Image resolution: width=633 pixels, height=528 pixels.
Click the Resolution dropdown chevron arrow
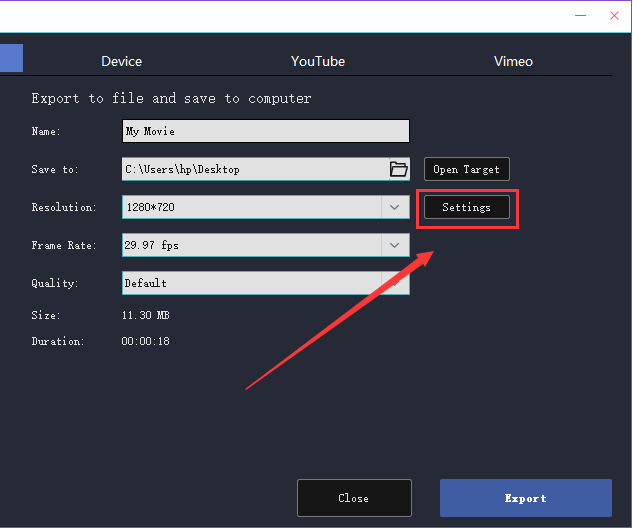point(395,207)
